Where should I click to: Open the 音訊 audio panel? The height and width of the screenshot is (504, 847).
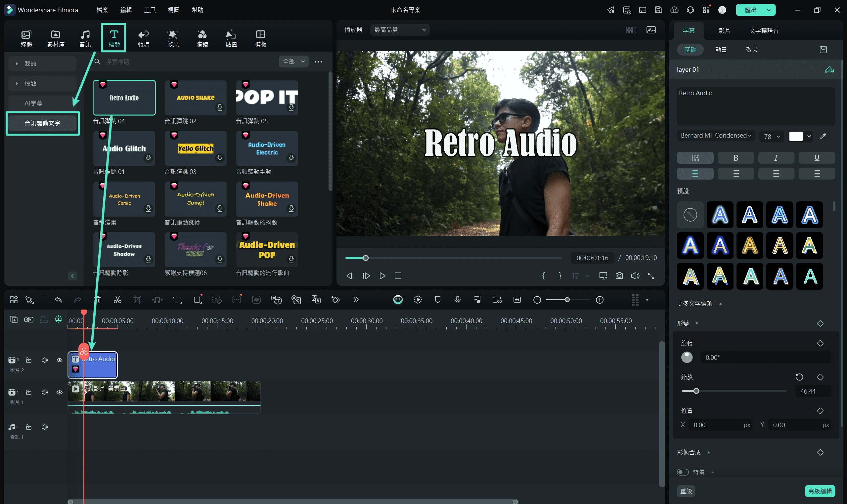(x=85, y=38)
